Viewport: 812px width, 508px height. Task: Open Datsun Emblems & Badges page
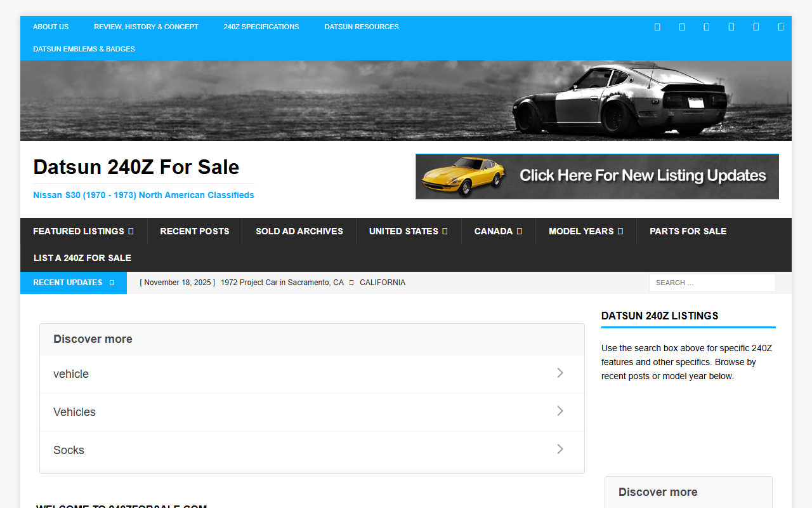(84, 49)
